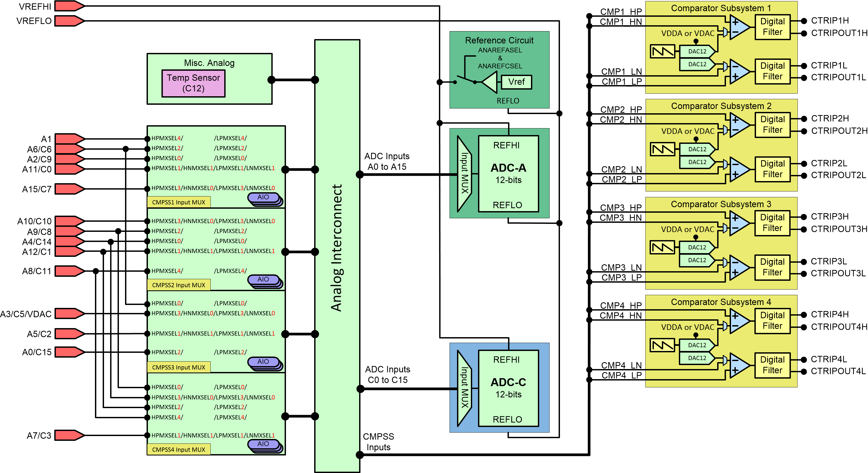Click the CMP1_HP signal label

tap(621, 12)
